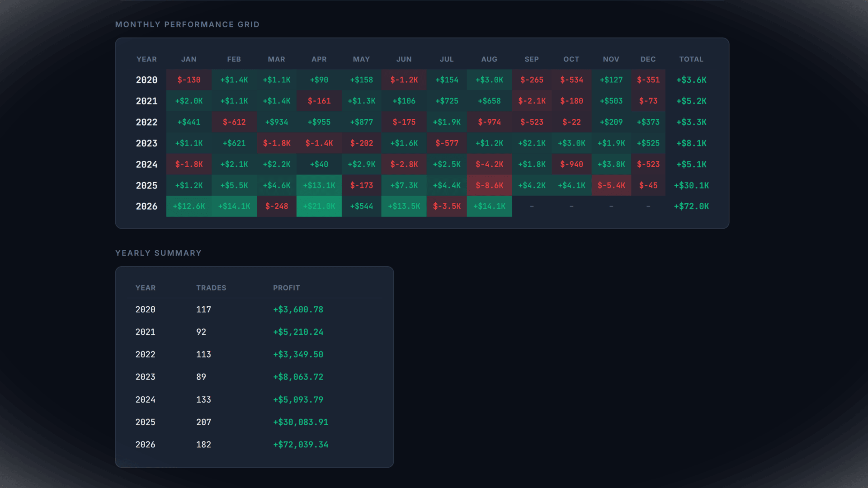Click January 2020 cell showing $-130
Image resolution: width=868 pixels, height=488 pixels.
[x=189, y=80]
